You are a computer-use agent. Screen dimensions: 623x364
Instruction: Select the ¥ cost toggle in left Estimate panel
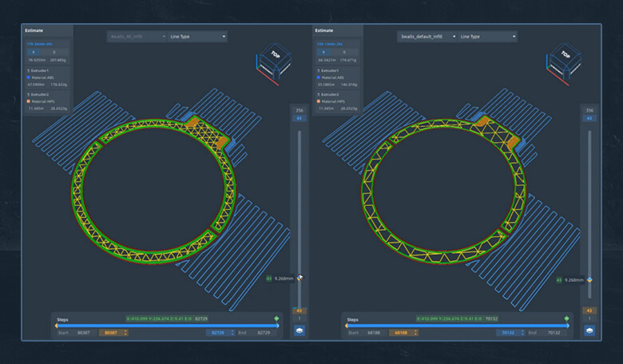pos(32,51)
